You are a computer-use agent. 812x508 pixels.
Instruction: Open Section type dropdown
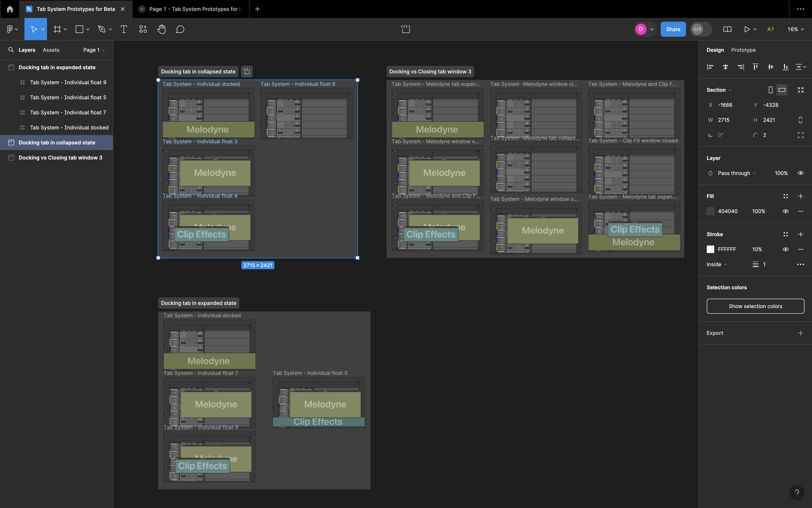(719, 90)
